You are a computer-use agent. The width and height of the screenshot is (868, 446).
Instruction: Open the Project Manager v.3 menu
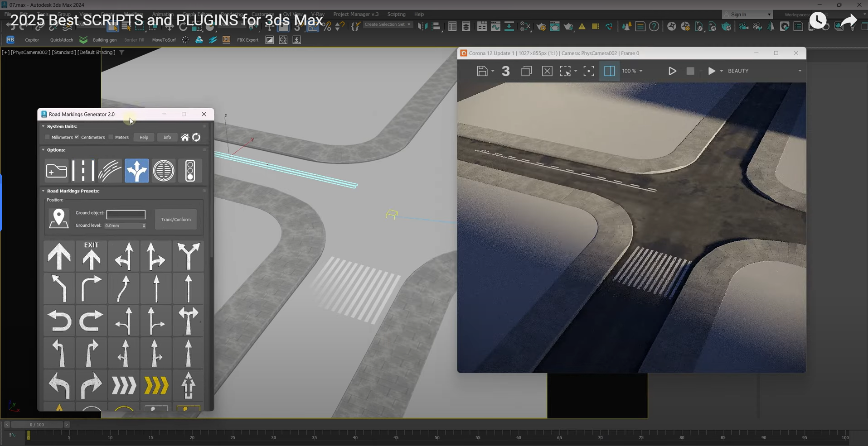tap(356, 14)
